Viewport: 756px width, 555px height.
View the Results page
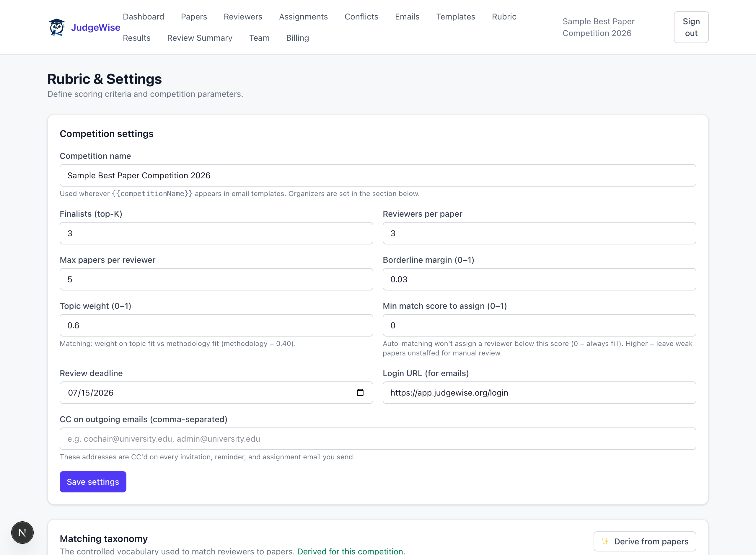(x=136, y=38)
